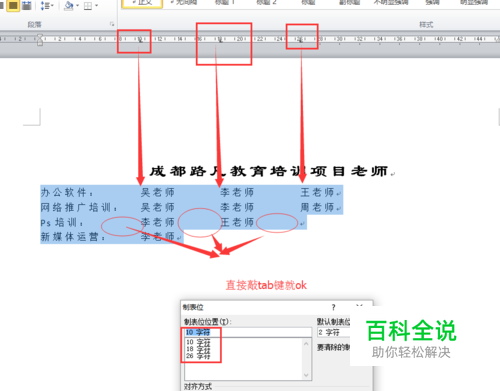
Task: Select 18 字符 in tab stop list
Action: click(198, 349)
